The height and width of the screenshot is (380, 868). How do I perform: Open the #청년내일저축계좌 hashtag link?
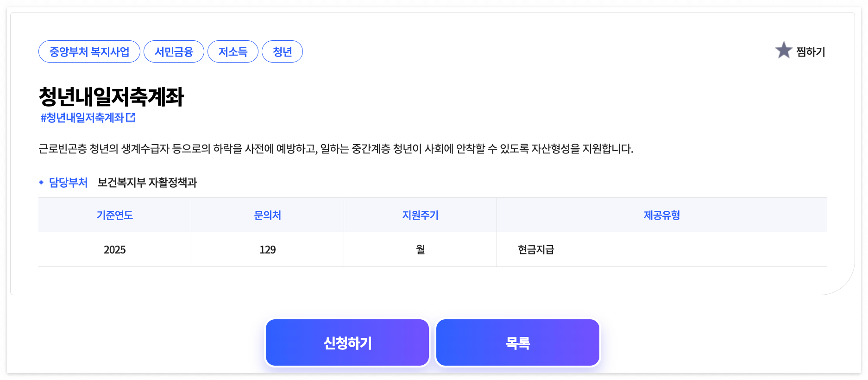[x=83, y=117]
